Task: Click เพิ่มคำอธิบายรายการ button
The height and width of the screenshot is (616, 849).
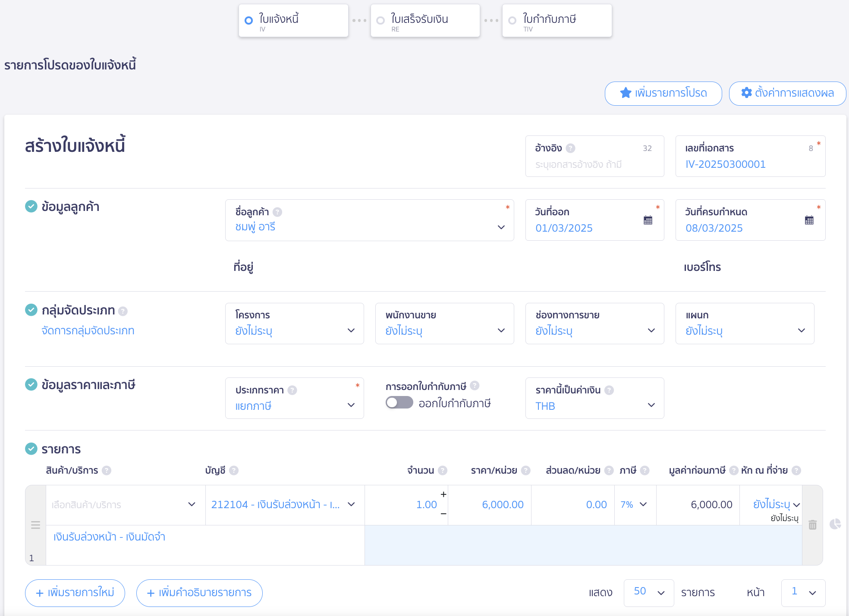Action: pos(199,593)
